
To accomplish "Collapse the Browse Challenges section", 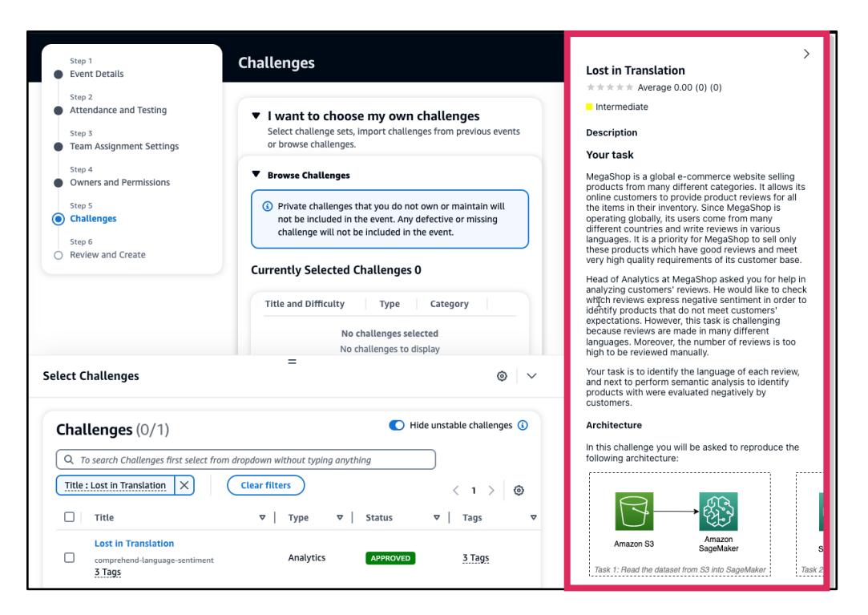I will click(x=256, y=175).
